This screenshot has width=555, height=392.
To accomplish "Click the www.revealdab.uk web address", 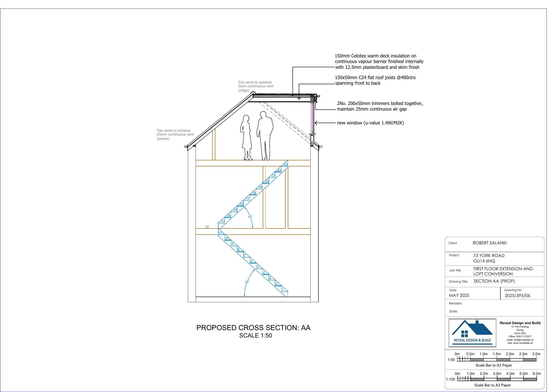I will [x=520, y=343].
